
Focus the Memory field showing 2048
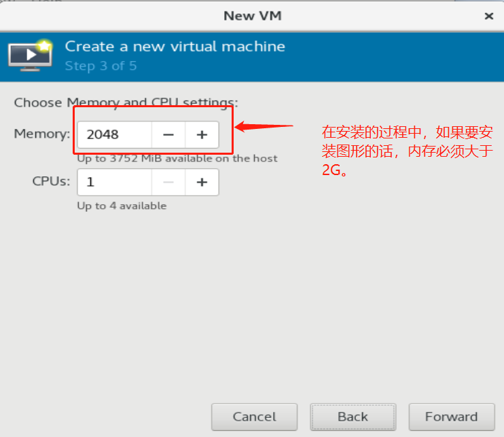pos(115,135)
